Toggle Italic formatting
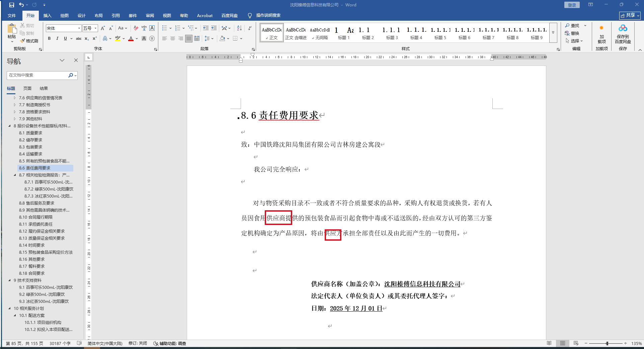 pyautogui.click(x=57, y=39)
